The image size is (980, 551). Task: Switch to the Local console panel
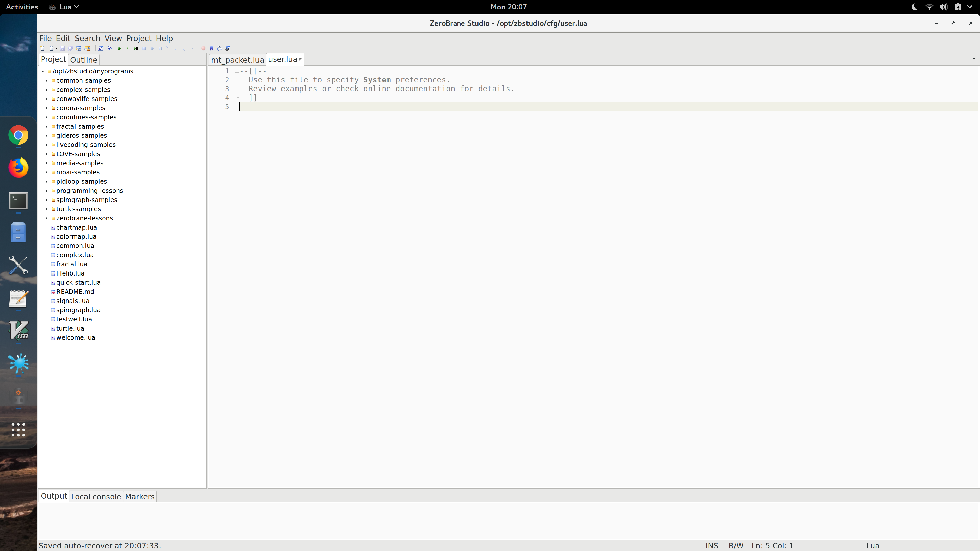point(96,496)
